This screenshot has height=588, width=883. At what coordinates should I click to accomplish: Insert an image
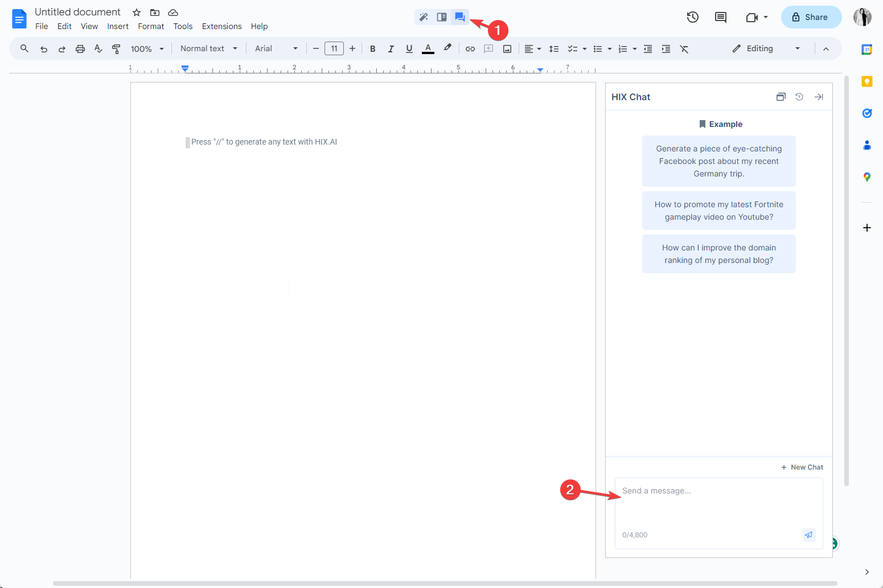507,49
